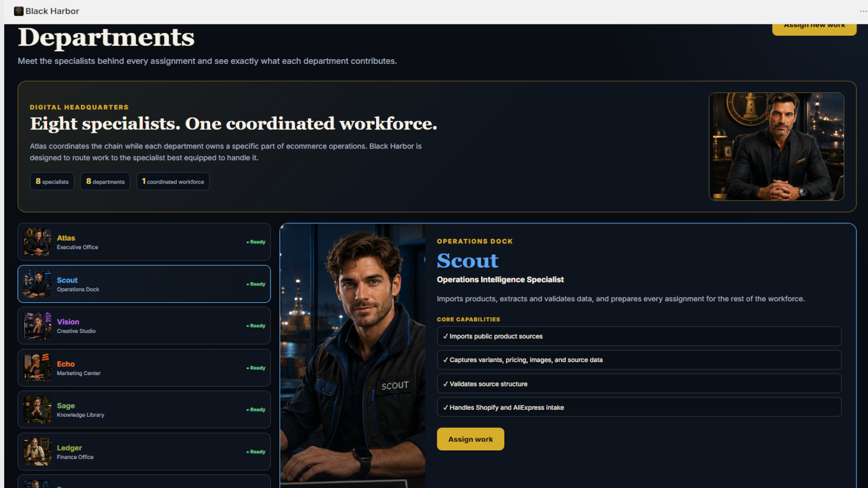
Task: Open the Vision Creative Studio department
Action: (144, 326)
